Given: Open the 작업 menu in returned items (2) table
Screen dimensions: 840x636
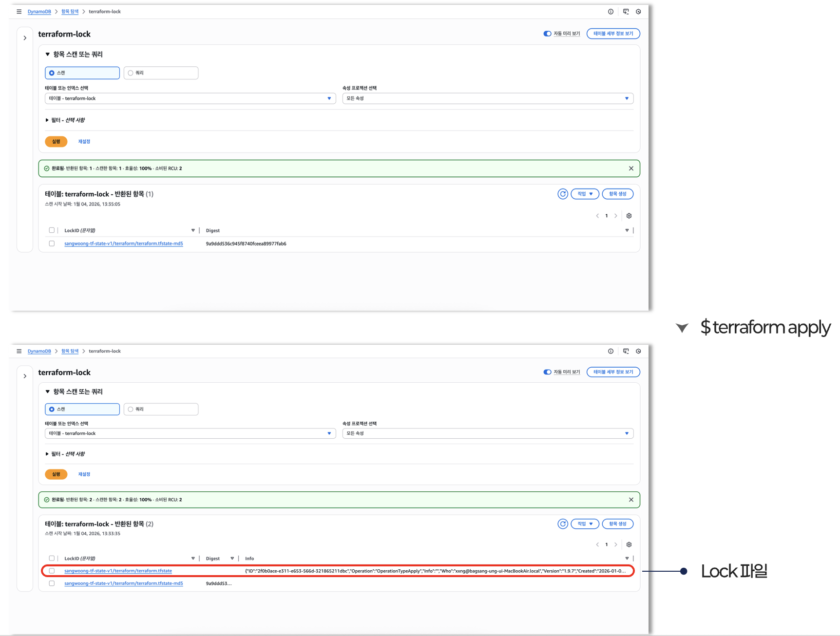Looking at the screenshot, I should (x=585, y=524).
